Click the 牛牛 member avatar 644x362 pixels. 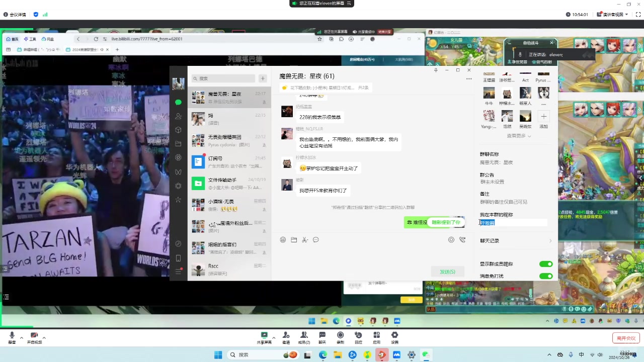pyautogui.click(x=489, y=93)
